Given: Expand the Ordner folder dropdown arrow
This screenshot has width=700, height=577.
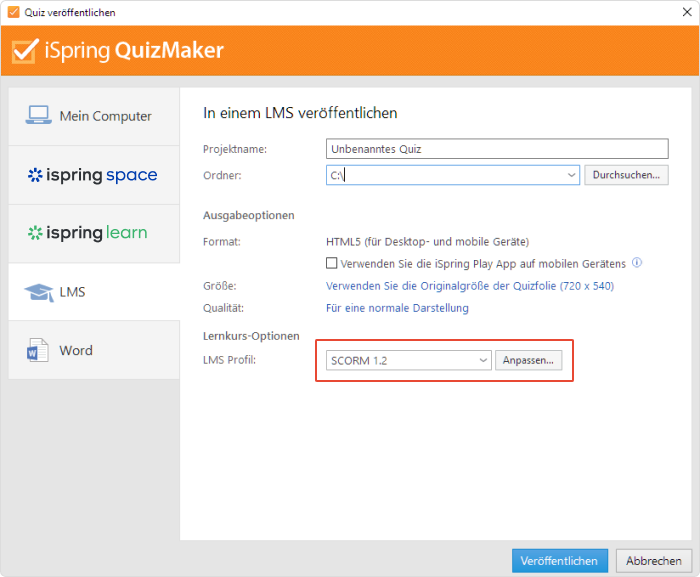Looking at the screenshot, I should coord(571,175).
